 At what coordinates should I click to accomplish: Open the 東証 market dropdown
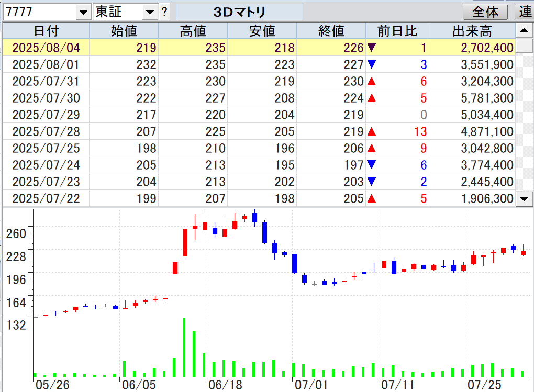150,13
